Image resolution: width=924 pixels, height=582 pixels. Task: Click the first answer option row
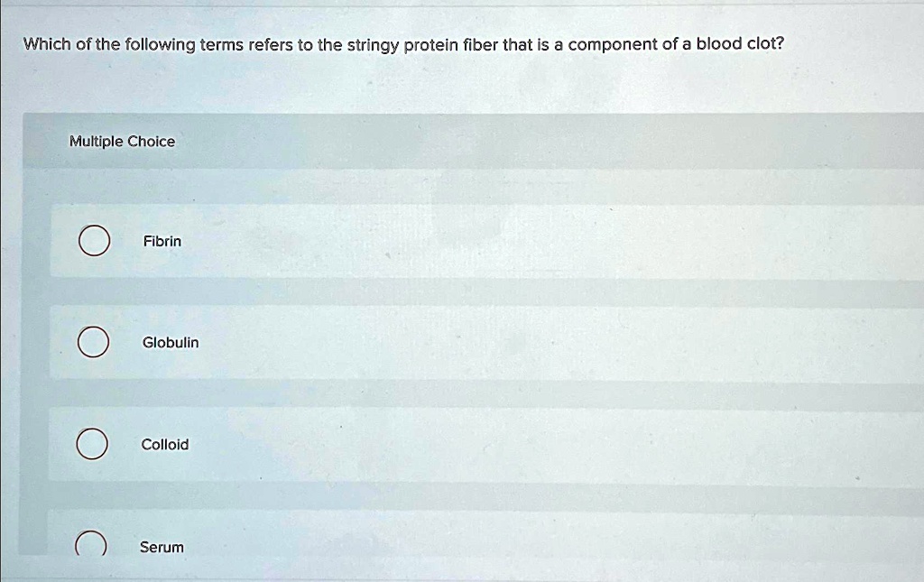[361, 241]
